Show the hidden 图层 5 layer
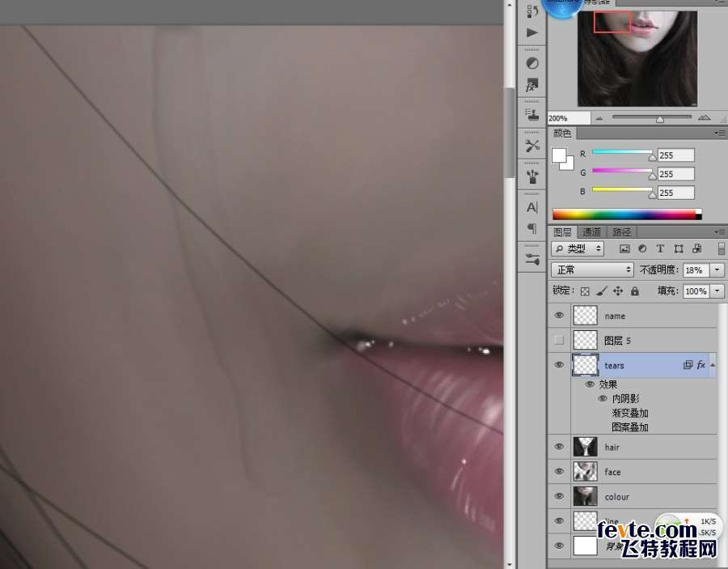728x569 pixels. [559, 341]
